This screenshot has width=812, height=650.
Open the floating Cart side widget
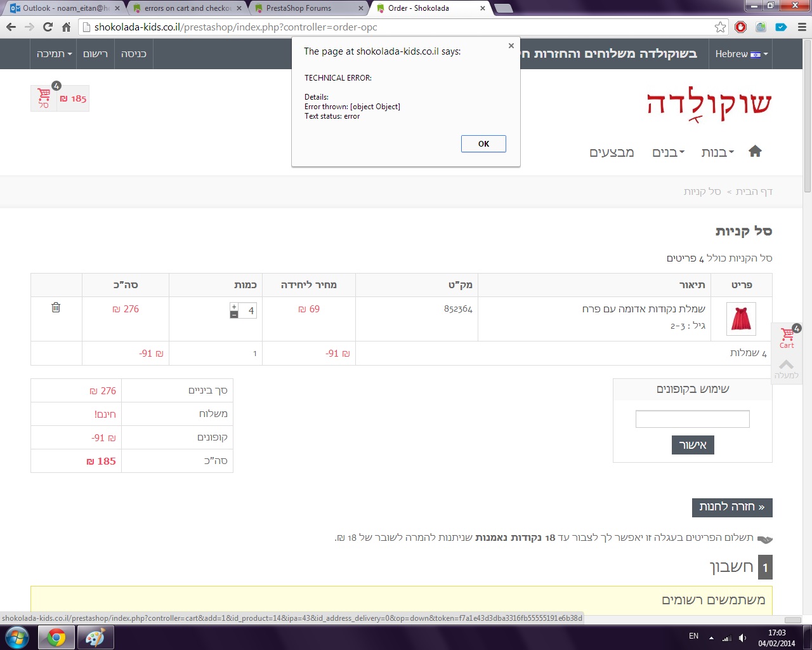787,338
